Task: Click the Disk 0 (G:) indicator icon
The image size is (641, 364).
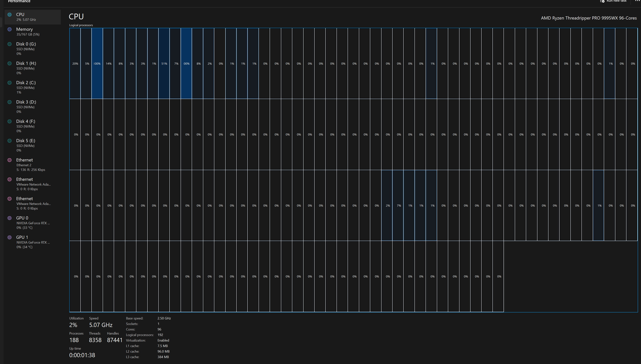Action: click(x=10, y=44)
